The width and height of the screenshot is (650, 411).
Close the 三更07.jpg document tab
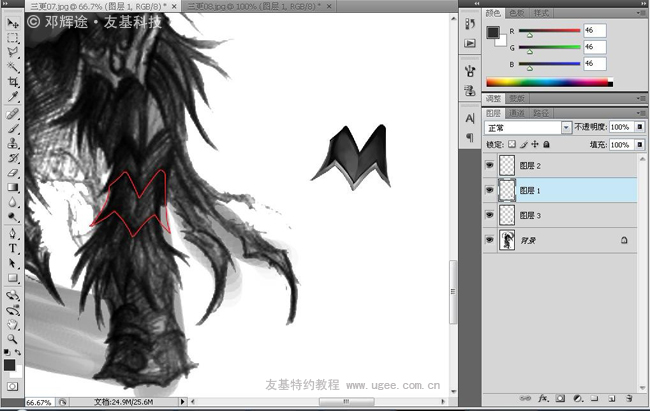[x=174, y=7]
